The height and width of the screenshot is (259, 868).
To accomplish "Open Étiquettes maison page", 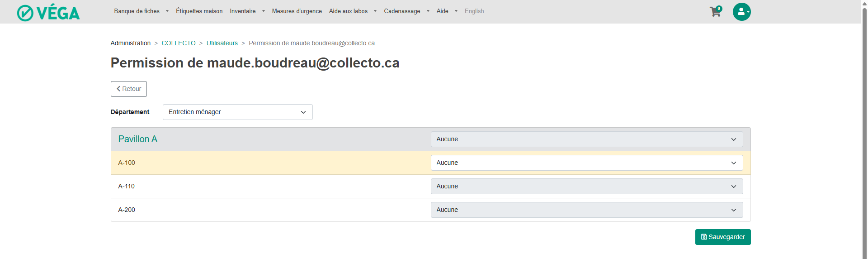I will point(199,11).
